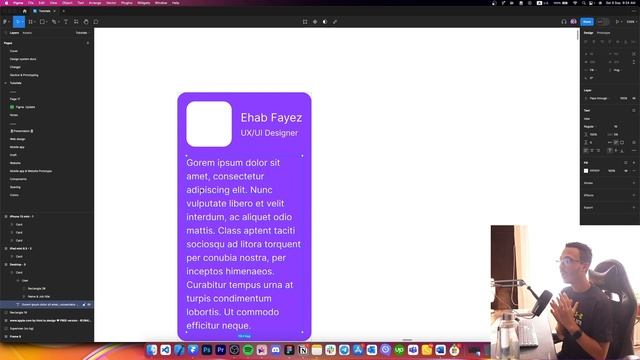640x360 pixels.
Task: Open Premiere Pro from the dock
Action: [x=220, y=350]
